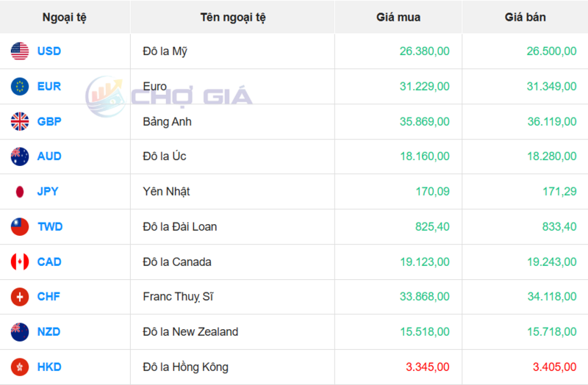Open the EUR currency link

click(49, 87)
